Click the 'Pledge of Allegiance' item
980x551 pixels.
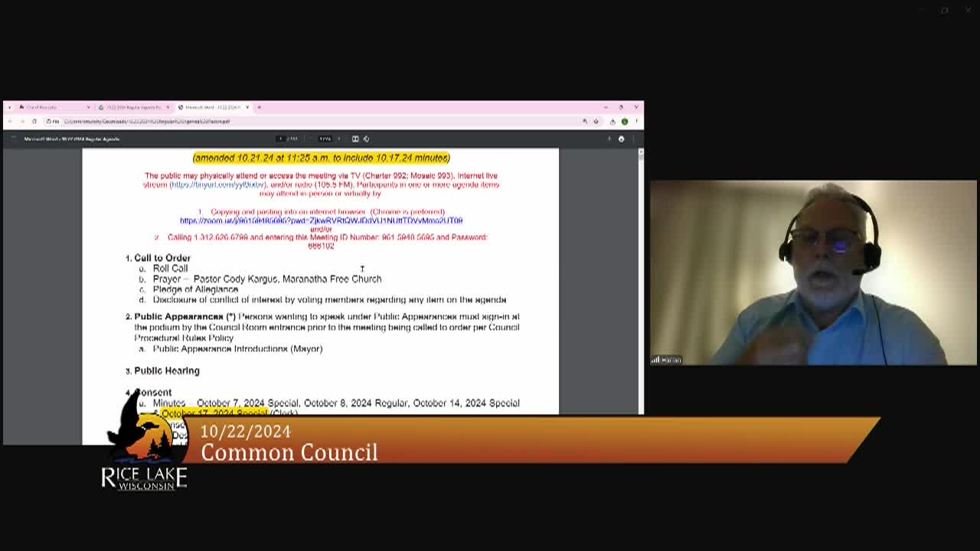[195, 289]
